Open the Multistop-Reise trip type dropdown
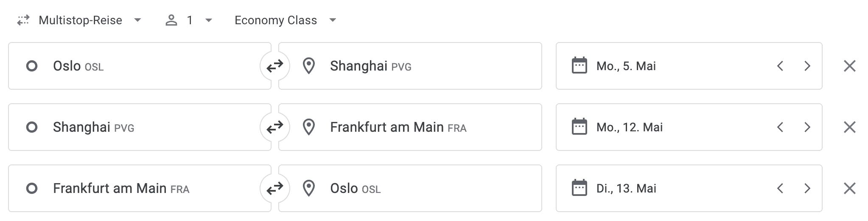868x221 pixels. click(x=81, y=20)
